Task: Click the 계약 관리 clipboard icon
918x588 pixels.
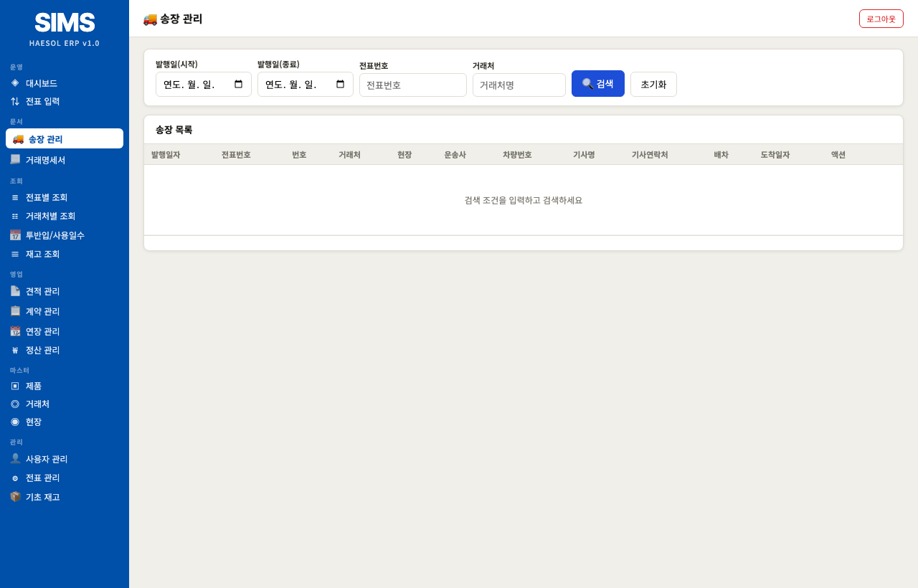Action: 15,311
